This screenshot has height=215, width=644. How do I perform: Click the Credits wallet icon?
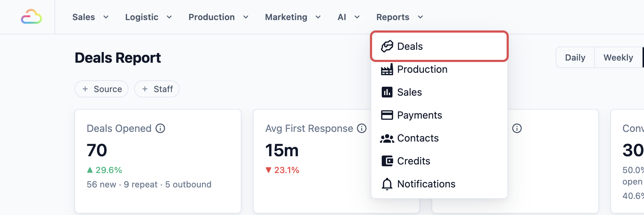[387, 161]
